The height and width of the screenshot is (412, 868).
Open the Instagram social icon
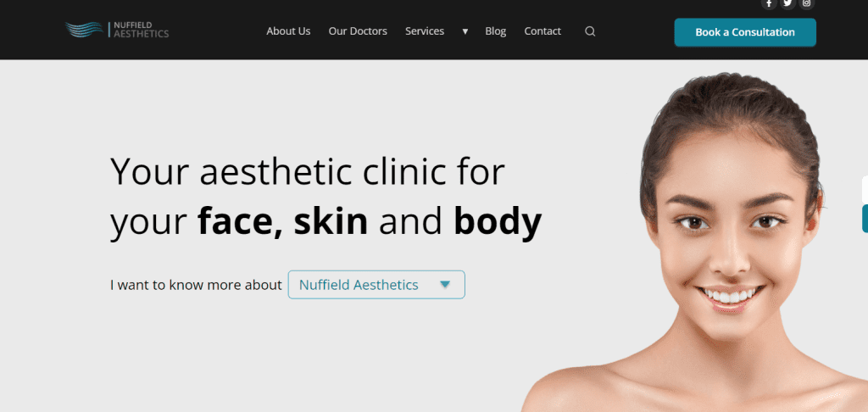tap(807, 3)
